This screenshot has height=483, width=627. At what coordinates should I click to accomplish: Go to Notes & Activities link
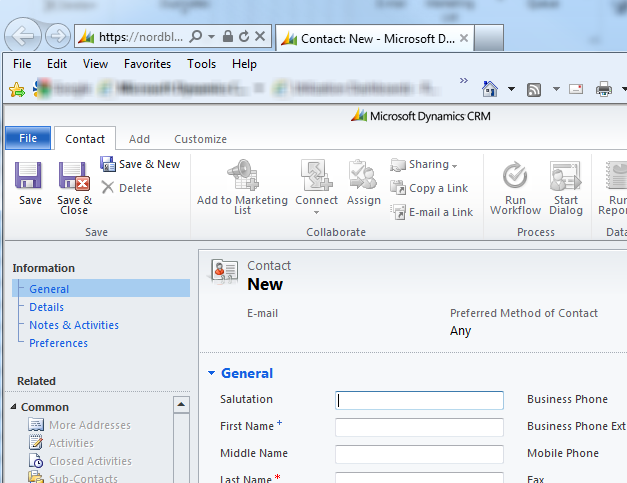74,325
